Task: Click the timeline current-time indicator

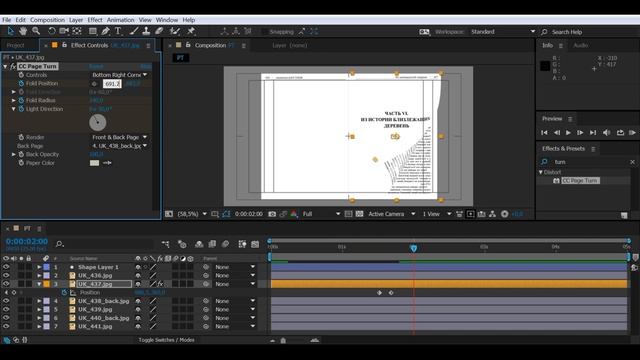Action: click(x=413, y=248)
